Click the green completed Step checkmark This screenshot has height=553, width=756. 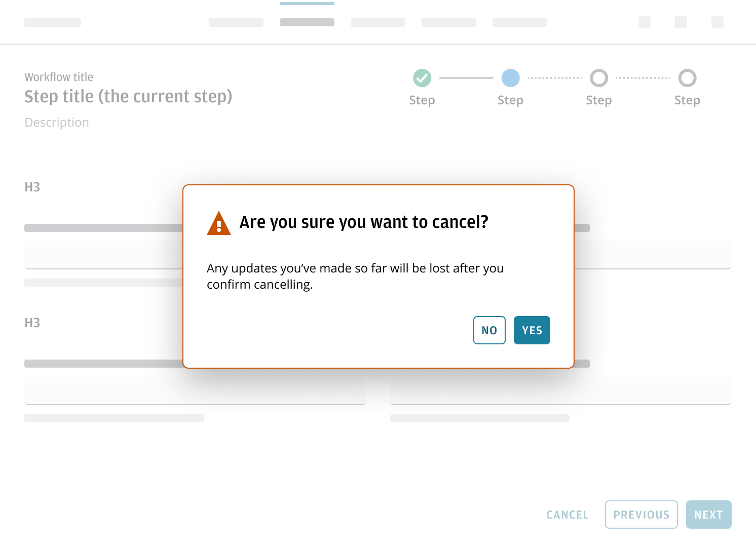pyautogui.click(x=422, y=78)
